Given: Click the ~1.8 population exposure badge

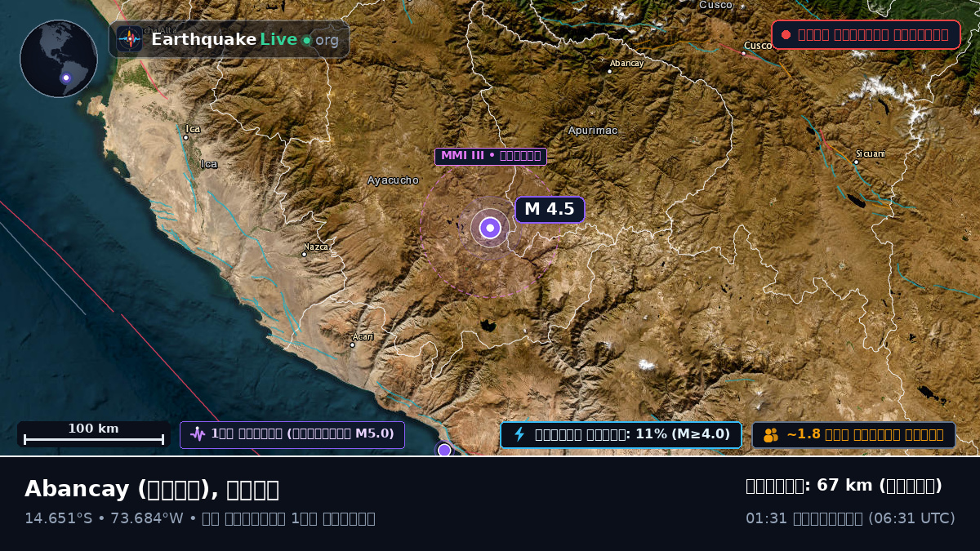Looking at the screenshot, I should tap(853, 435).
